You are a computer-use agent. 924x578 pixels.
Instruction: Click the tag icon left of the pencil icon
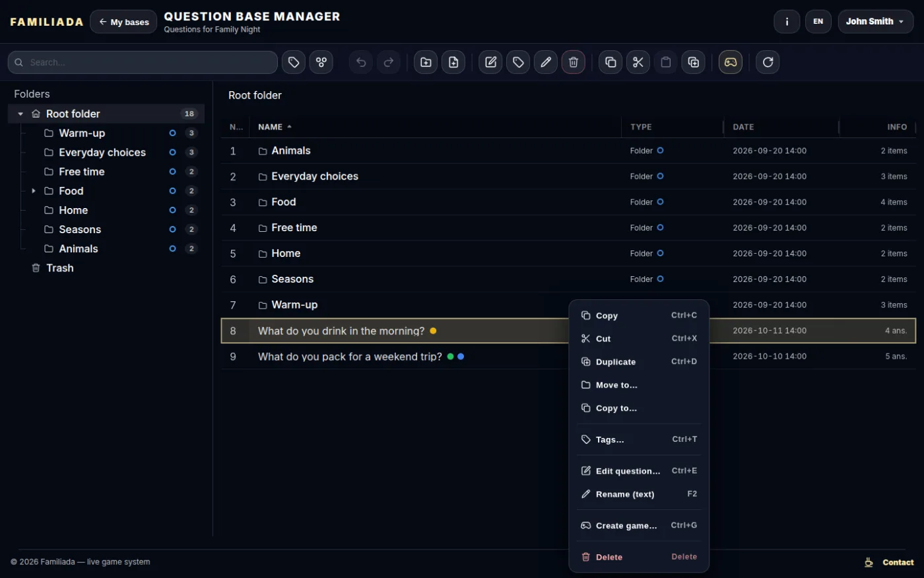coord(518,62)
